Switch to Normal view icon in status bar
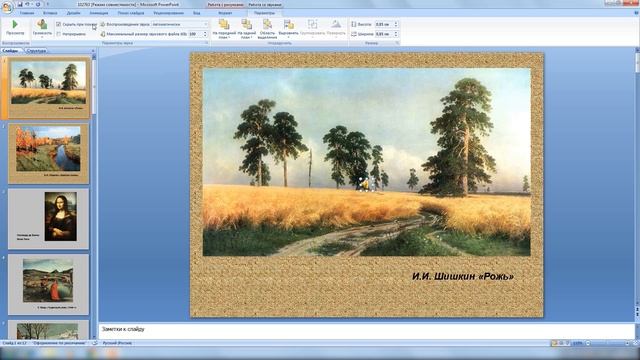Viewport: 640px width, 360px height. tap(554, 343)
